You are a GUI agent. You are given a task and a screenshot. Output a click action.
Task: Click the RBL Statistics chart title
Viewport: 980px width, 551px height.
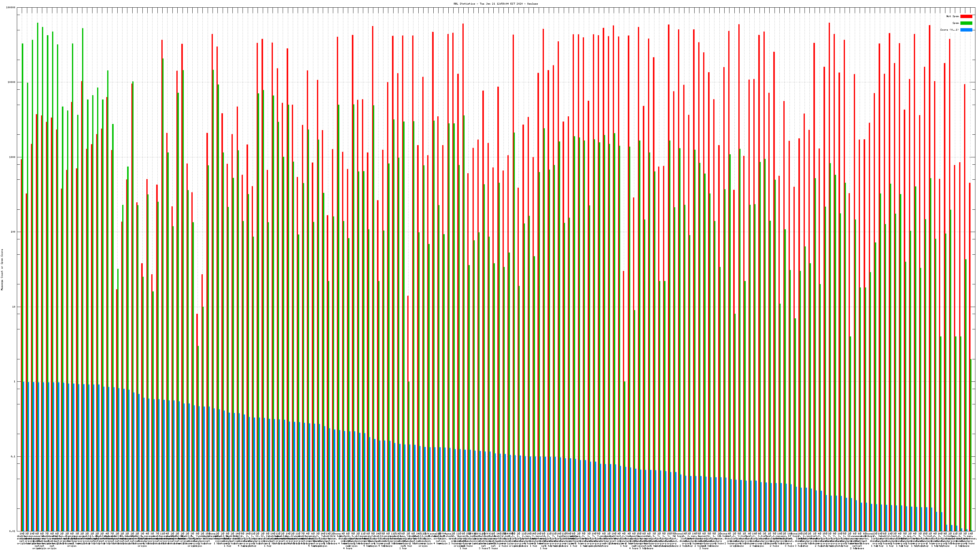coord(495,3)
